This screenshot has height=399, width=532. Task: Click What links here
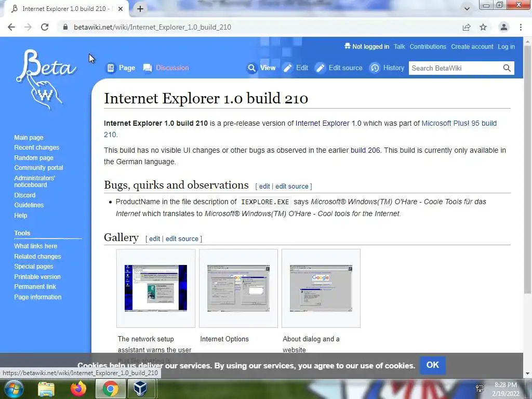(x=36, y=246)
